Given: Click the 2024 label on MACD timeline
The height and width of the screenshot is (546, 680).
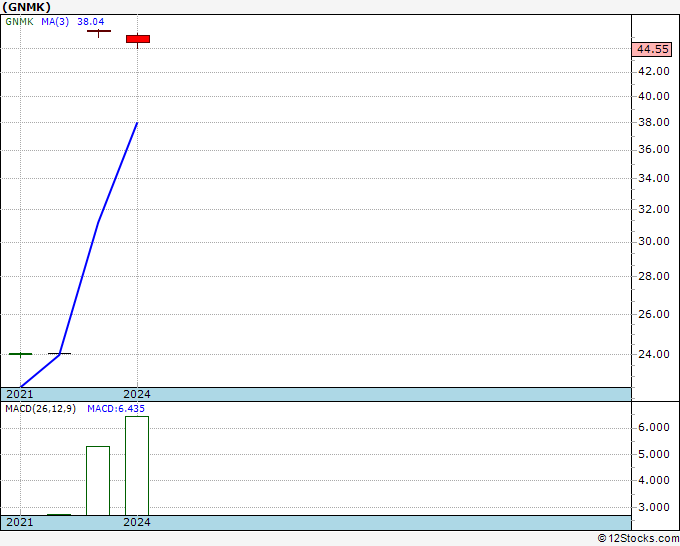Looking at the screenshot, I should [x=137, y=522].
